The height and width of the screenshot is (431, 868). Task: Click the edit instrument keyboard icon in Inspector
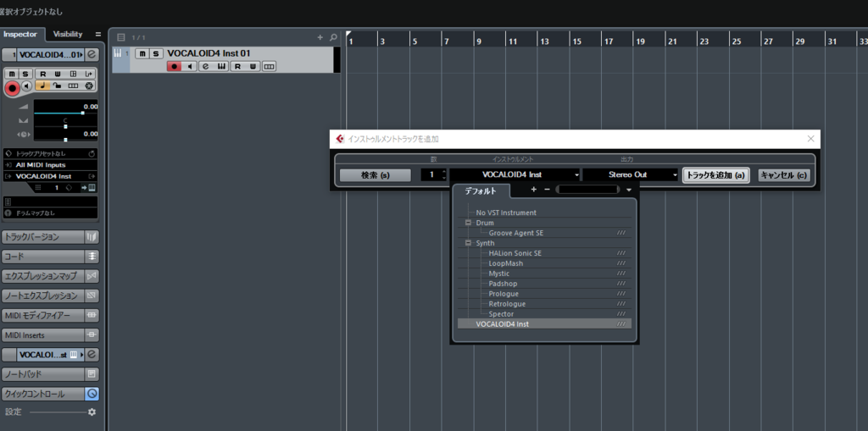[92, 188]
